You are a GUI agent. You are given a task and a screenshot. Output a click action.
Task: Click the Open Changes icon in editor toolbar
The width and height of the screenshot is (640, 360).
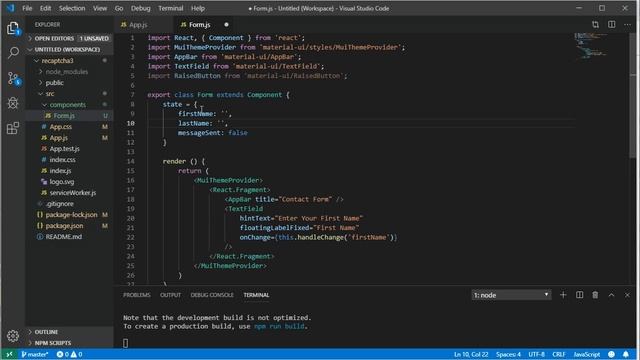[596, 24]
